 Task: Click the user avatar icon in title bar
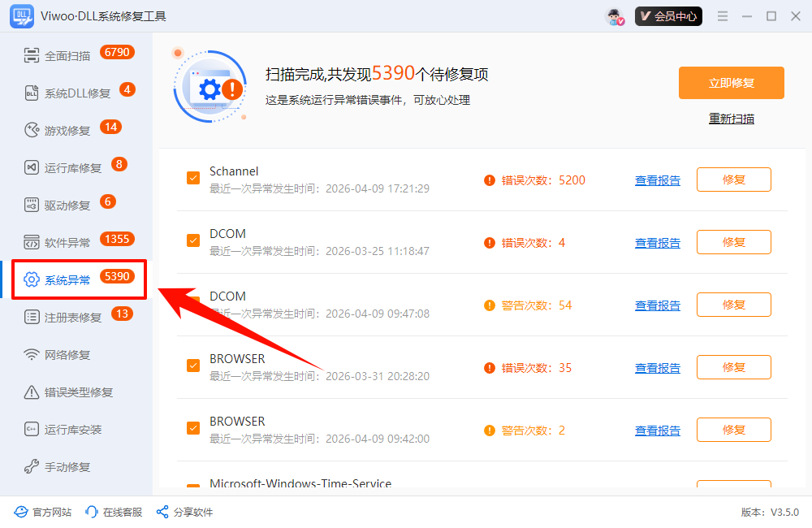pos(615,16)
